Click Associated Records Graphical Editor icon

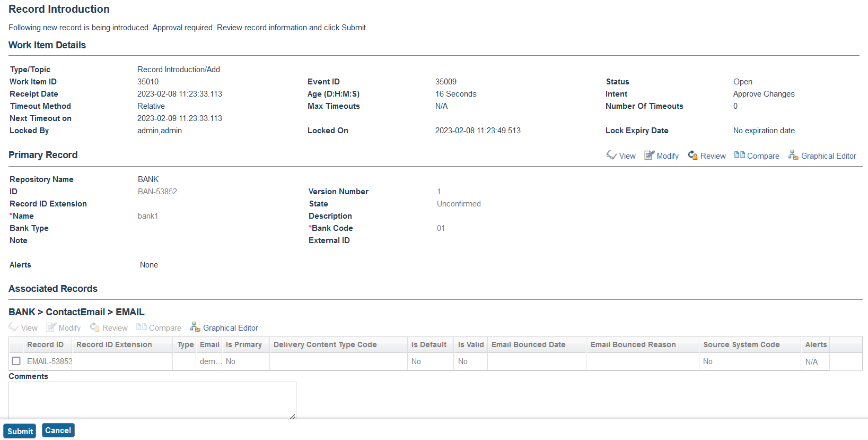point(195,327)
